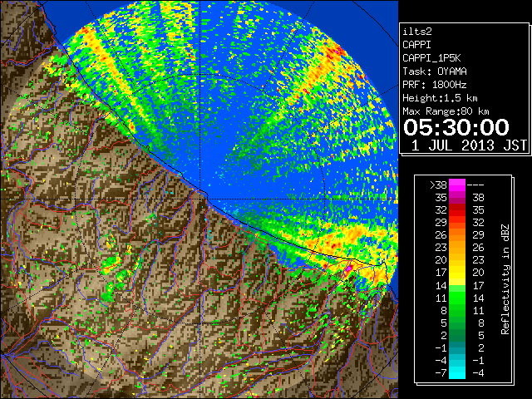Click the '---' legend label
Screen dimensions: 532x399
tap(475, 185)
